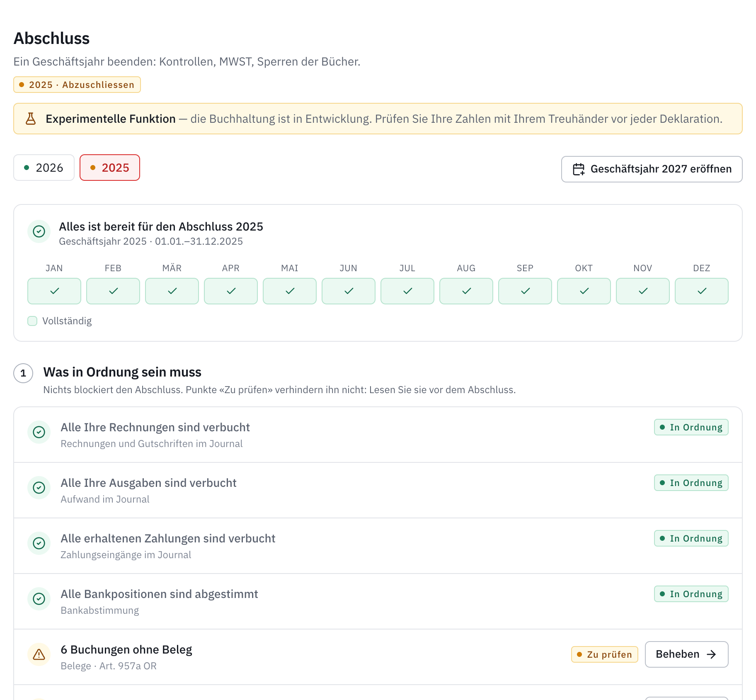This screenshot has width=756, height=700.
Task: Click the 'Was in Ordnung sein muss' heading
Action: pyautogui.click(x=122, y=372)
